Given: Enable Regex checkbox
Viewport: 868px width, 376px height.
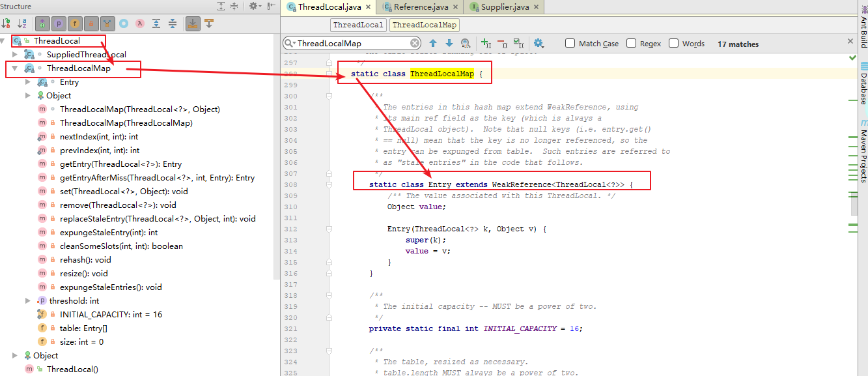Looking at the screenshot, I should [631, 43].
